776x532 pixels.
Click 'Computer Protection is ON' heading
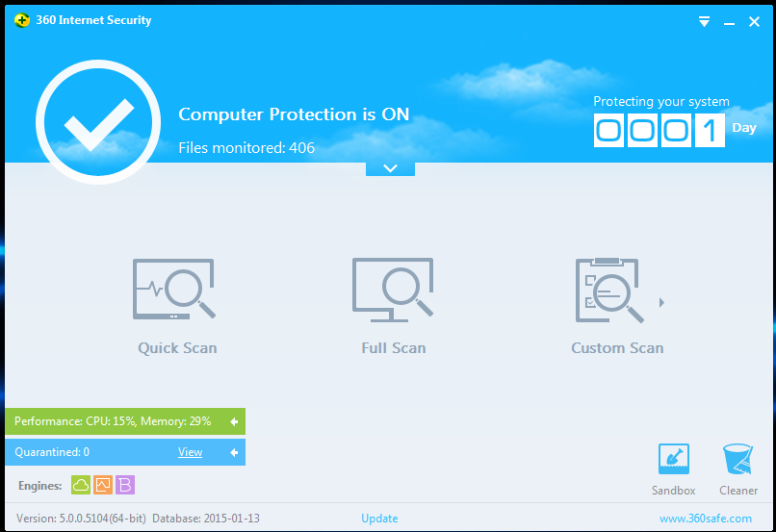coord(294,114)
